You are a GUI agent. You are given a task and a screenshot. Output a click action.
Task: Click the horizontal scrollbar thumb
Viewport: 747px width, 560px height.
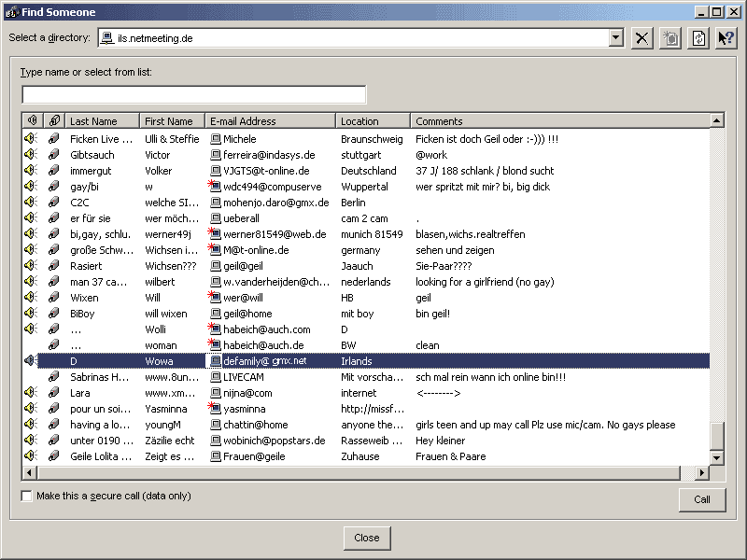point(359,473)
